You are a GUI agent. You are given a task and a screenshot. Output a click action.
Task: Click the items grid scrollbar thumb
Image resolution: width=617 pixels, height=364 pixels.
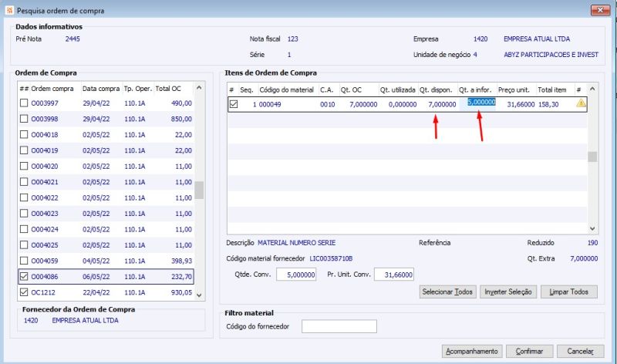pyautogui.click(x=592, y=157)
